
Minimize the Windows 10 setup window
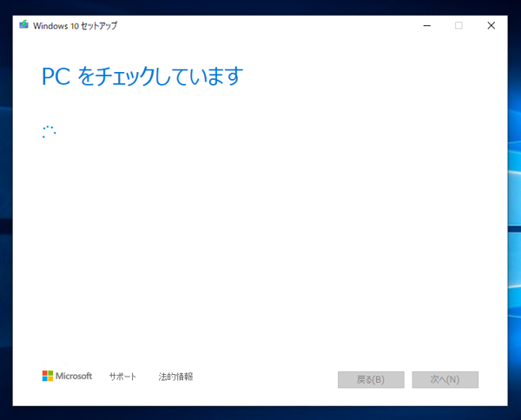tap(427, 25)
